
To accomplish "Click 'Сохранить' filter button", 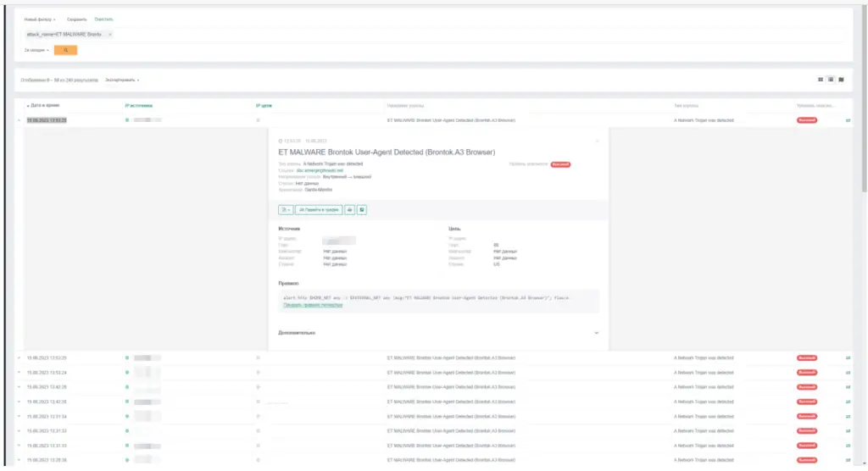I will tap(77, 19).
